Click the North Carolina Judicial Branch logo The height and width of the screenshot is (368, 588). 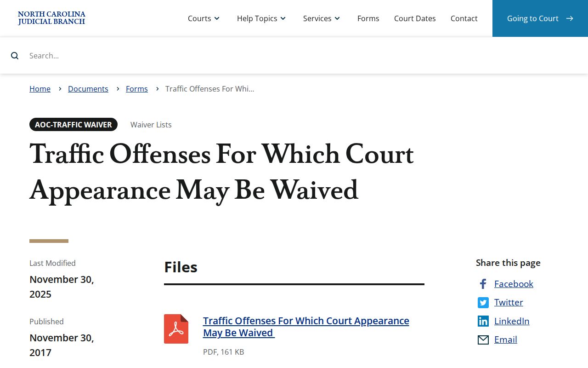(x=51, y=18)
